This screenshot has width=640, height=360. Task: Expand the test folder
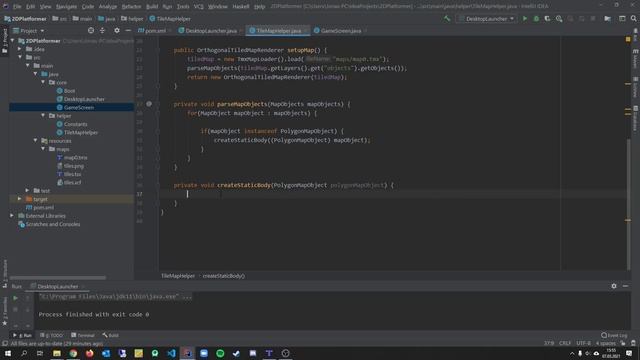pos(27,191)
